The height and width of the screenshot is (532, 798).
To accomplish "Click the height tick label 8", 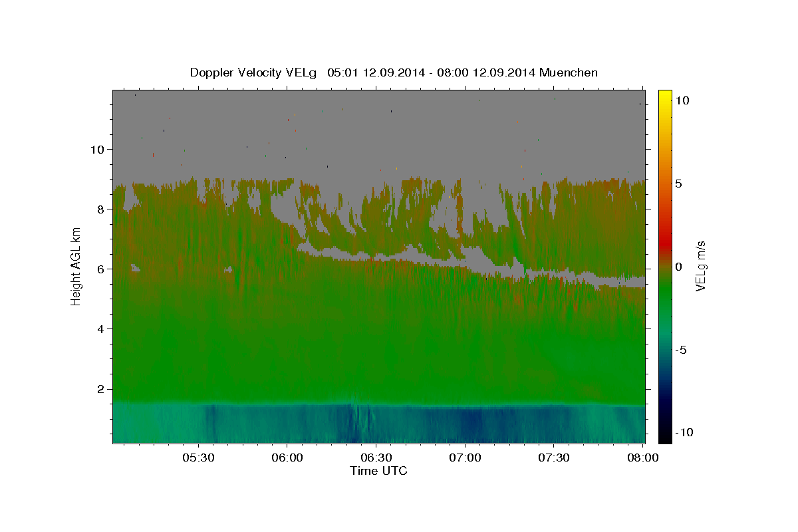I will pyautogui.click(x=102, y=209).
